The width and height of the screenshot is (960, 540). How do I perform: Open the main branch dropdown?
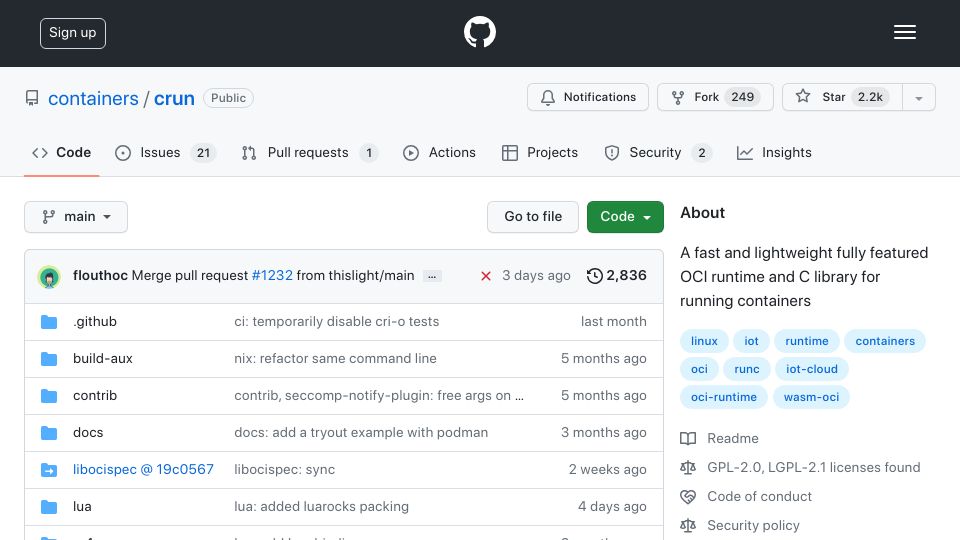coord(76,217)
